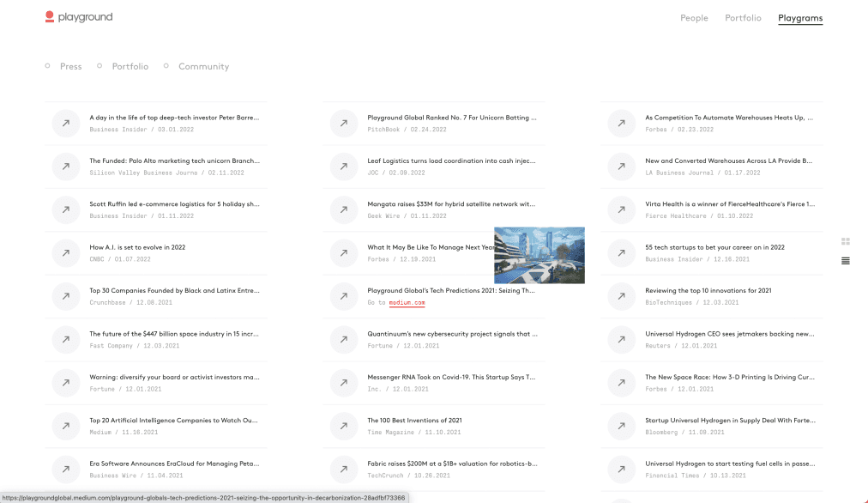Image resolution: width=868 pixels, height=503 pixels.
Task: Click 'Fierce Healthcare / 01.10.2022' text
Action: click(x=699, y=216)
